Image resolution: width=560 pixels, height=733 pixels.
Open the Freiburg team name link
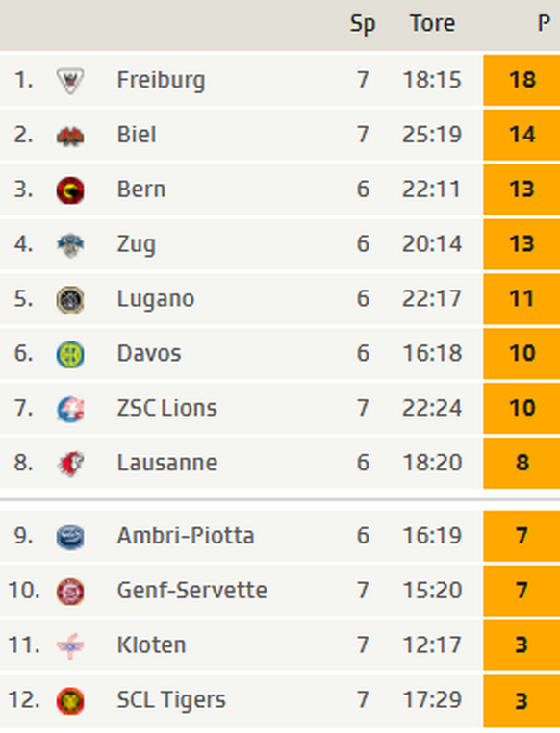tap(161, 80)
